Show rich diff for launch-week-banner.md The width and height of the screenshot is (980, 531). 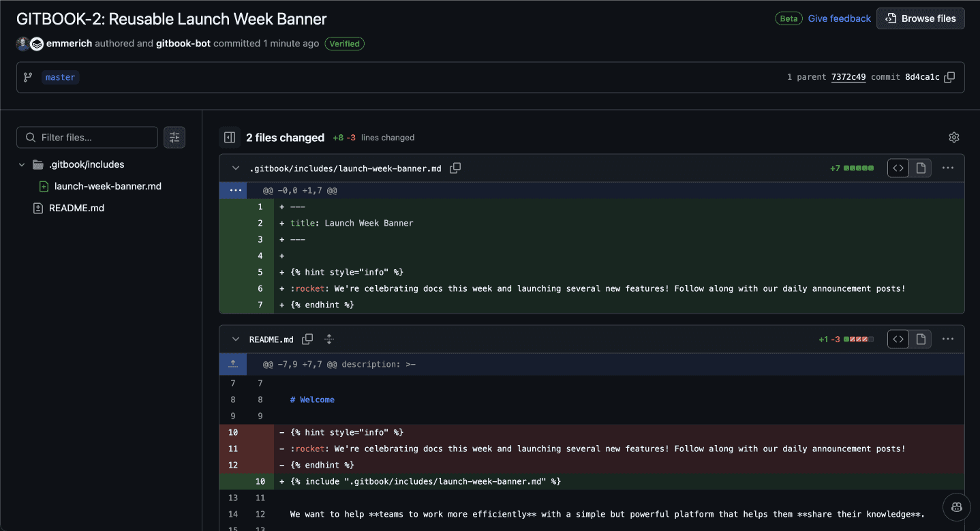click(921, 168)
